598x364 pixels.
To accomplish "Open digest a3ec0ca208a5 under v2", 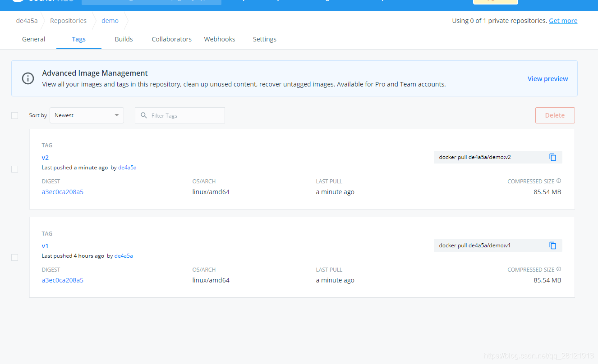I will (63, 192).
